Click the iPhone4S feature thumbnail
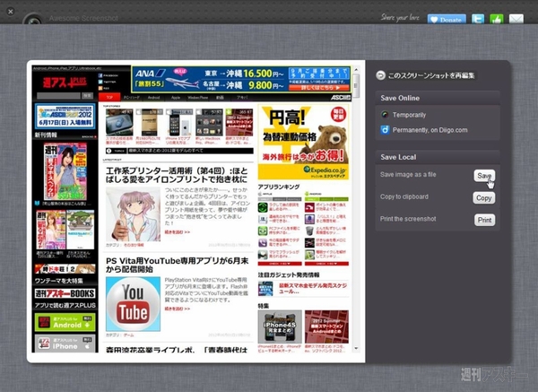 click(280, 327)
